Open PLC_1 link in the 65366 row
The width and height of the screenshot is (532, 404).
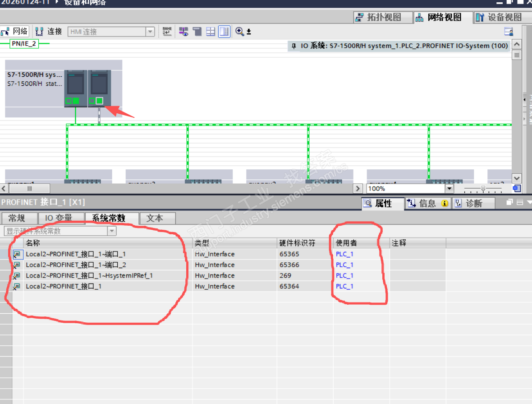pyautogui.click(x=344, y=265)
